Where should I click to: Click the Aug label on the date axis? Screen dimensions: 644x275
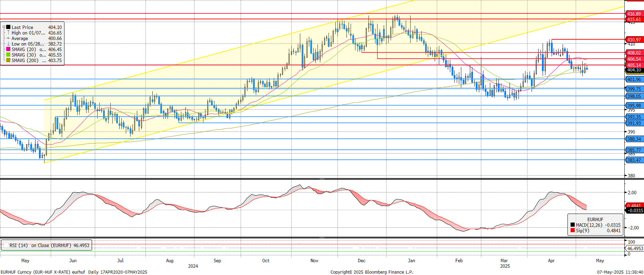(x=170, y=261)
